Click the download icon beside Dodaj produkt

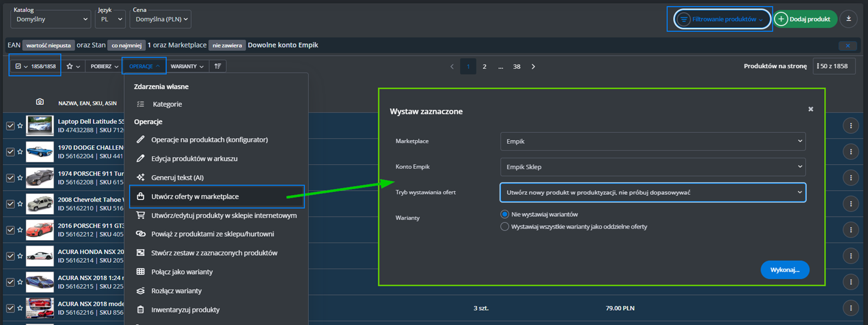848,19
